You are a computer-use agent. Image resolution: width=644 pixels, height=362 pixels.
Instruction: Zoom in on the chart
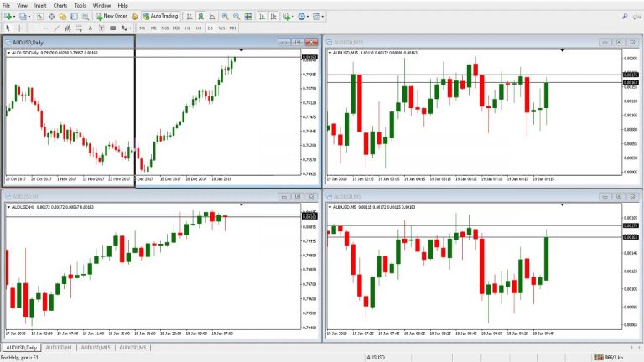226,16
